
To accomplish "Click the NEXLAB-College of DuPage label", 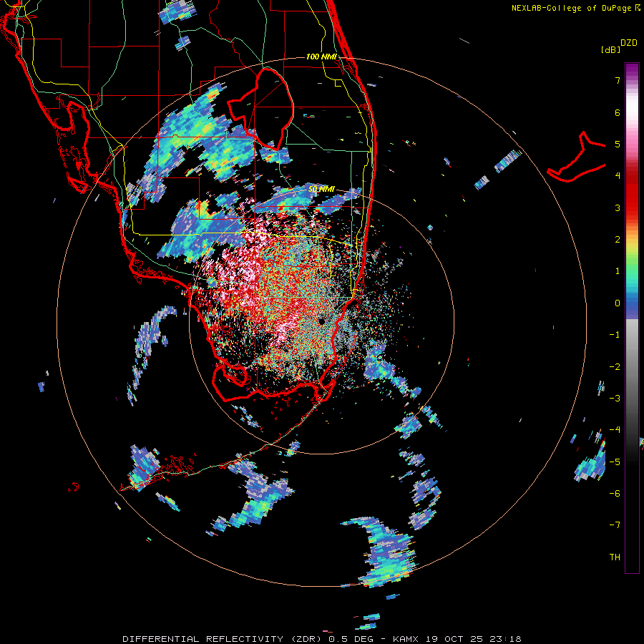I will [x=571, y=8].
